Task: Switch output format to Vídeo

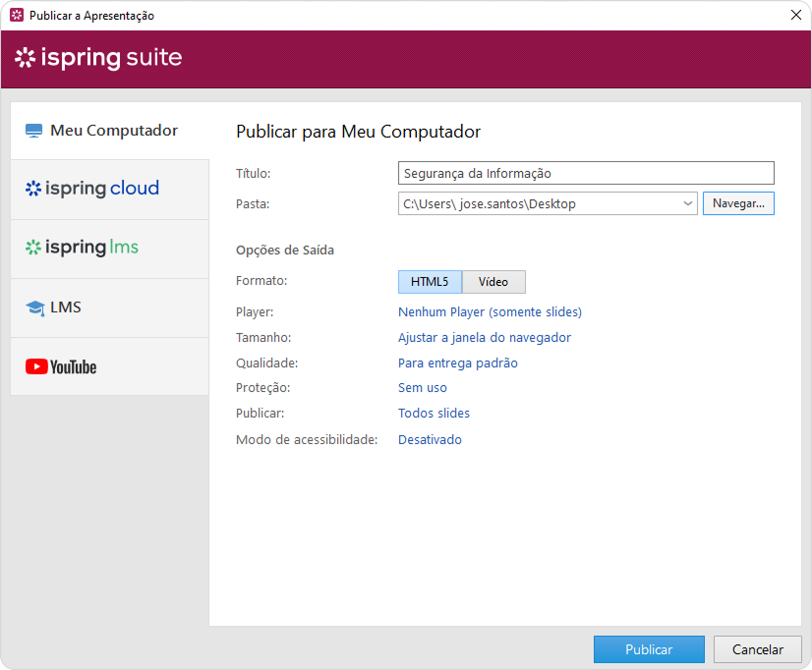Action: pyautogui.click(x=493, y=282)
